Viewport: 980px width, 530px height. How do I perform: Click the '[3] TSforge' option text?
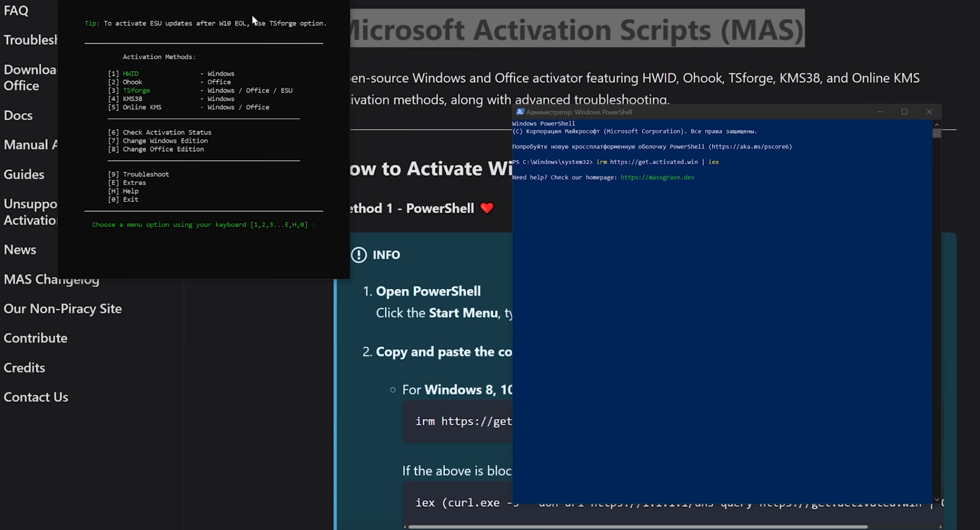129,91
